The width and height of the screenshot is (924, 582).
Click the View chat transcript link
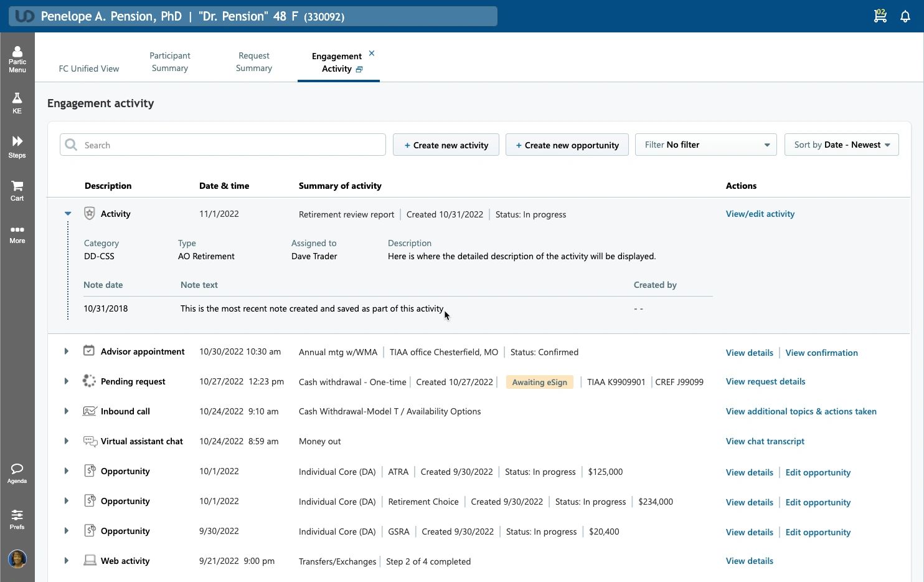click(x=765, y=441)
